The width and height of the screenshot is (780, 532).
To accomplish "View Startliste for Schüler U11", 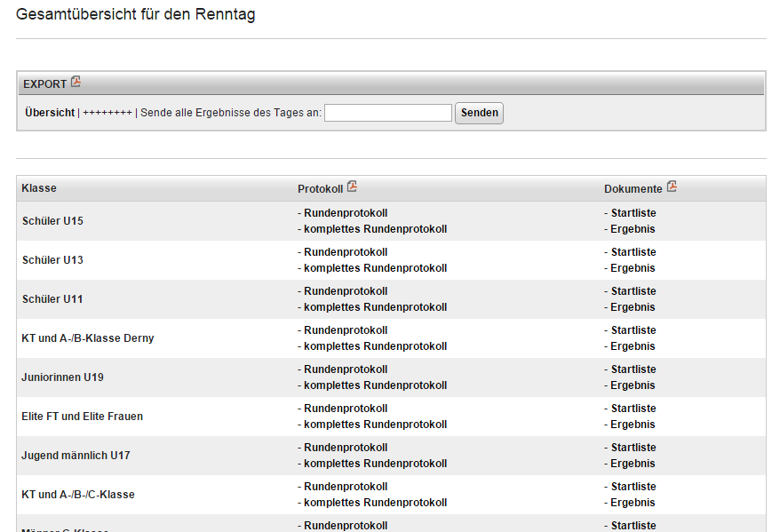I will [x=633, y=291].
